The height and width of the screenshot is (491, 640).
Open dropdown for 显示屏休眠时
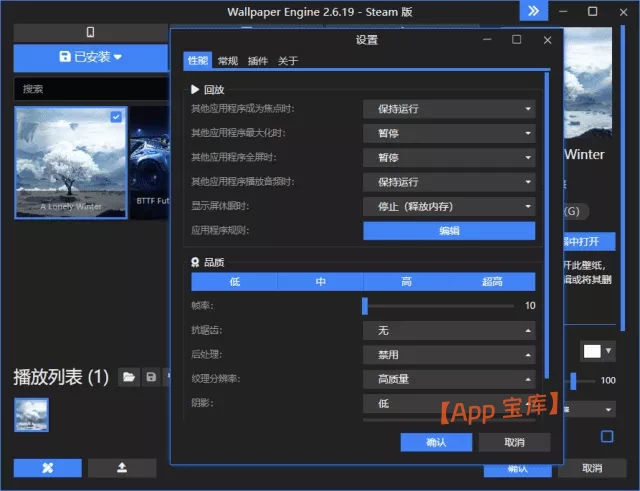(449, 206)
